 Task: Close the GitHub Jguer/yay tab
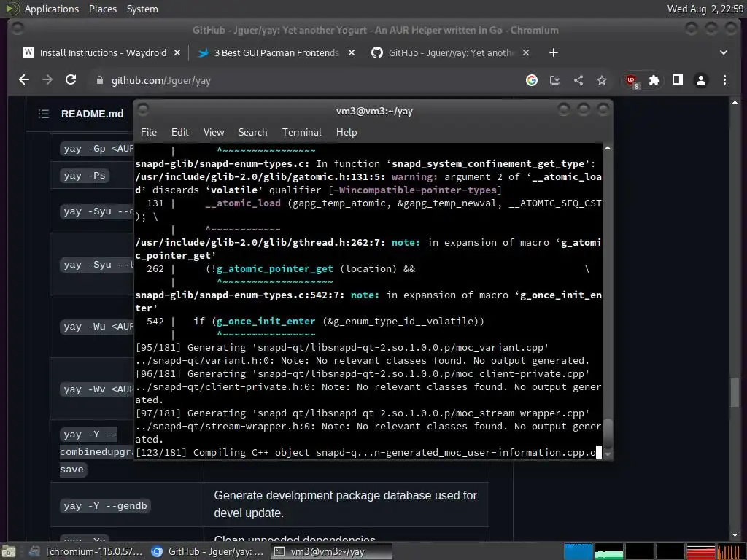pos(525,52)
